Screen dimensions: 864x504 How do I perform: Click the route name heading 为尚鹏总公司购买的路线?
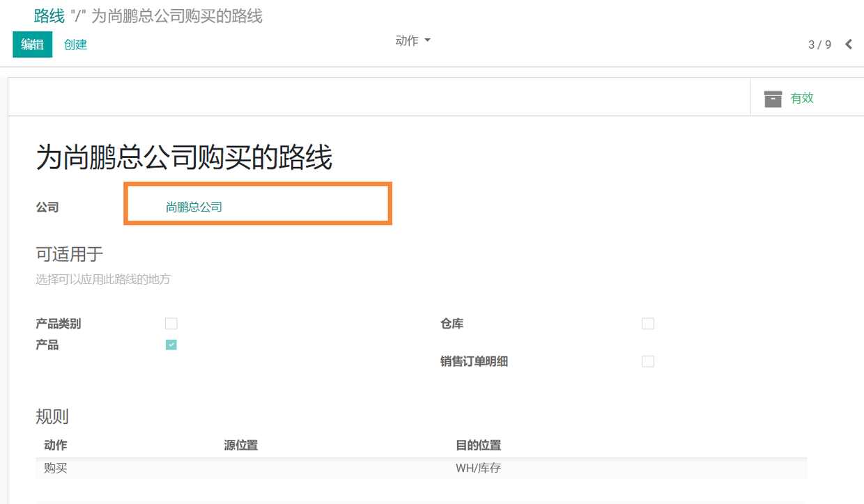(184, 159)
